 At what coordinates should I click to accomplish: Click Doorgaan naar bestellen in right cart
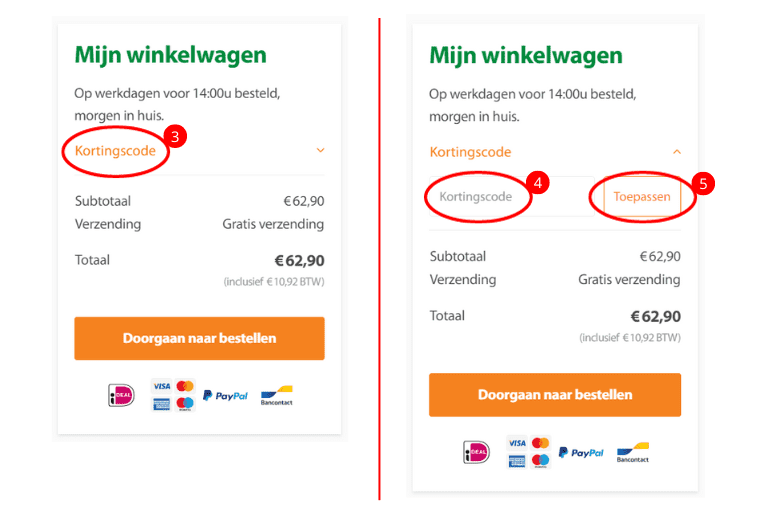click(555, 395)
